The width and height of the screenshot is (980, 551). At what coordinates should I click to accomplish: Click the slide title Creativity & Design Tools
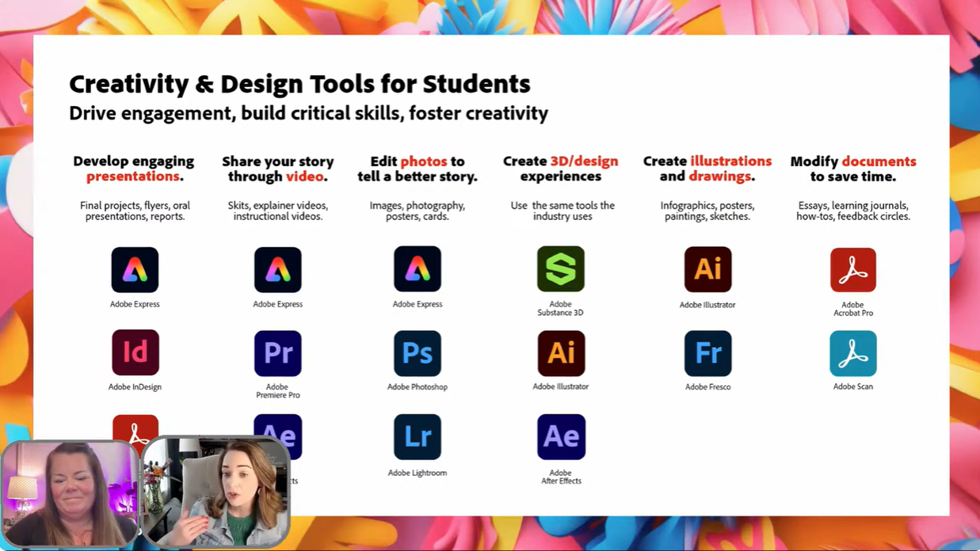[x=299, y=83]
